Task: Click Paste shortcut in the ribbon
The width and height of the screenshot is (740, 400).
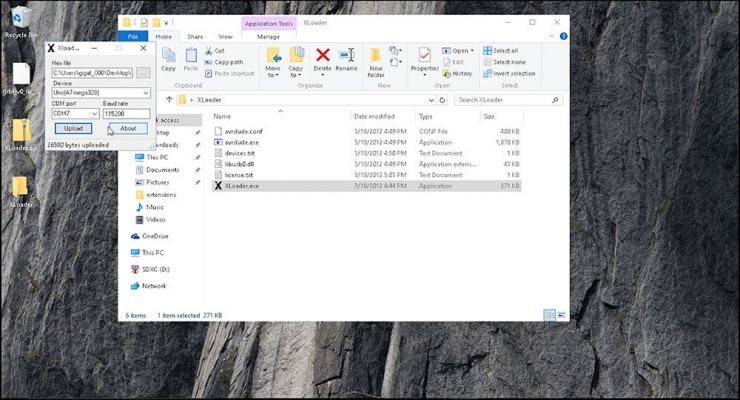Action: coord(229,74)
